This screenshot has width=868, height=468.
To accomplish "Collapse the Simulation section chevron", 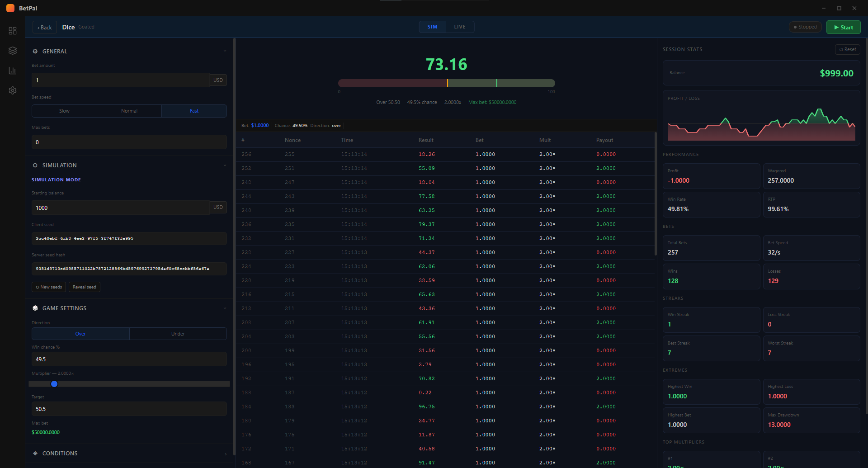I will tap(225, 165).
